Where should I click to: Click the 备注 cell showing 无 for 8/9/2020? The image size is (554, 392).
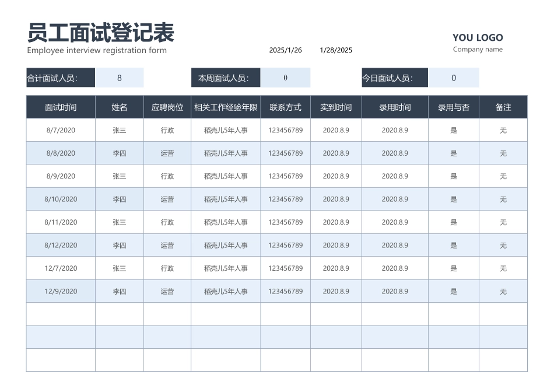pos(503,176)
